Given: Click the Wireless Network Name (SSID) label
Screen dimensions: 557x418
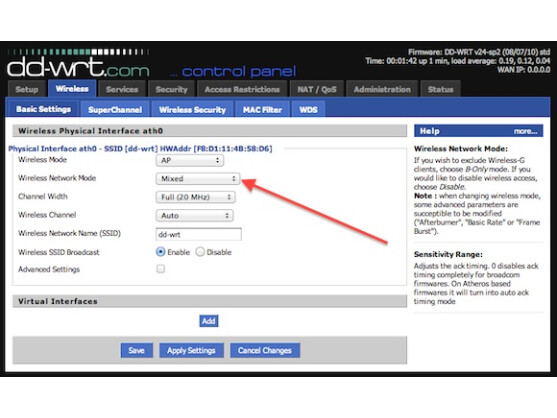Looking at the screenshot, I should (x=69, y=233).
